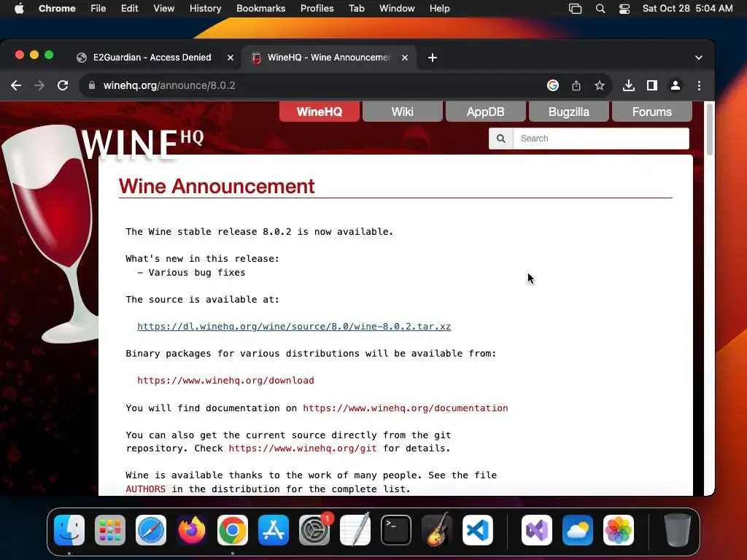Open Chrome downloads from the toolbar
Image resolution: width=747 pixels, height=560 pixels.
pos(628,85)
